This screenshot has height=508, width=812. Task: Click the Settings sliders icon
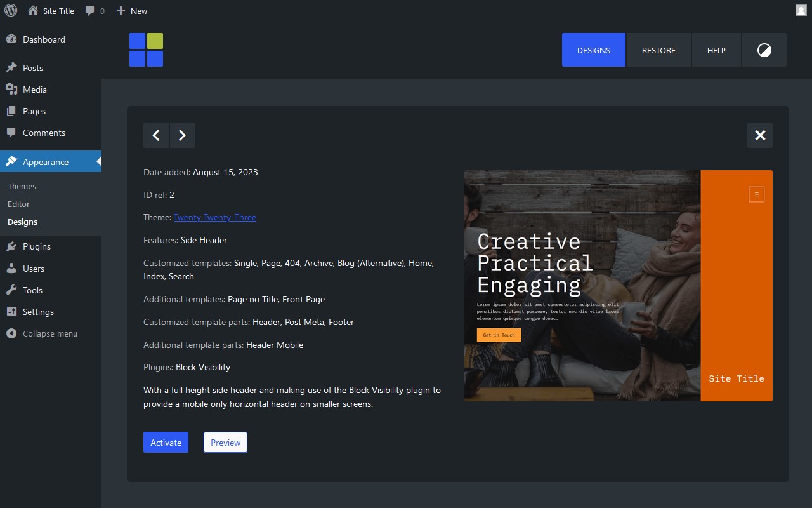click(x=11, y=312)
